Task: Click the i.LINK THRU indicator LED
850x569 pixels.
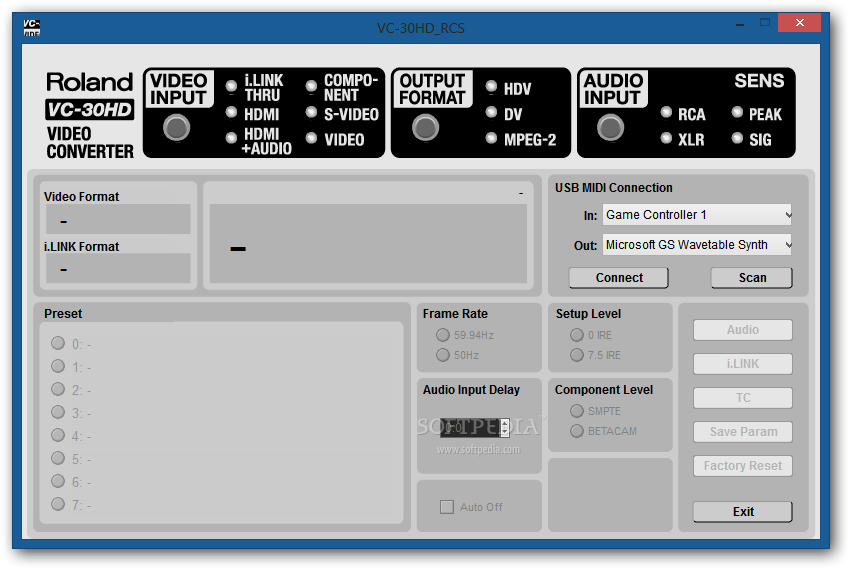Action: coord(231,86)
